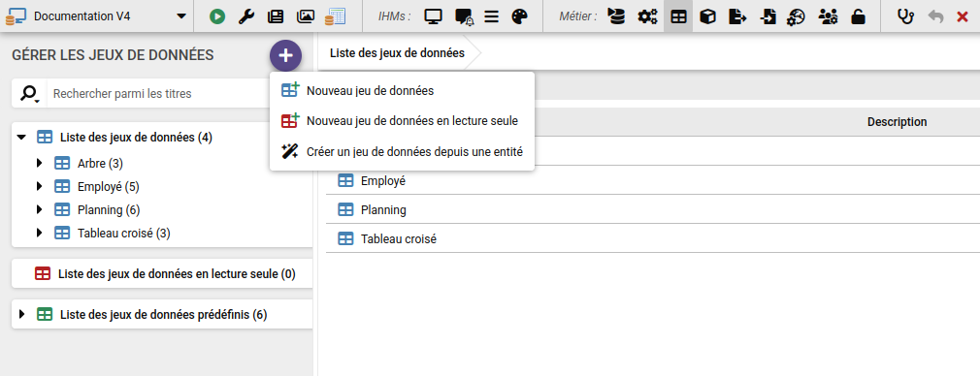Open the color palette theme icon
The width and height of the screenshot is (980, 376).
tap(520, 16)
